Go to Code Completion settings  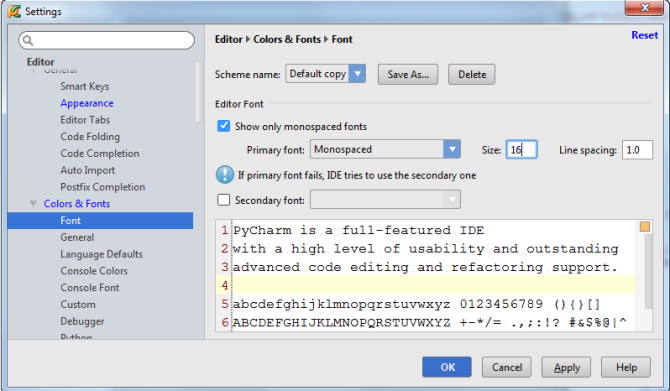pyautogui.click(x=100, y=153)
